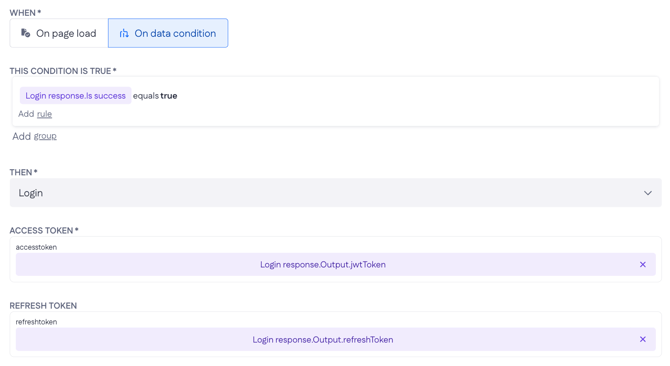
Task: Click the 'WHEN' heading
Action: pos(25,13)
